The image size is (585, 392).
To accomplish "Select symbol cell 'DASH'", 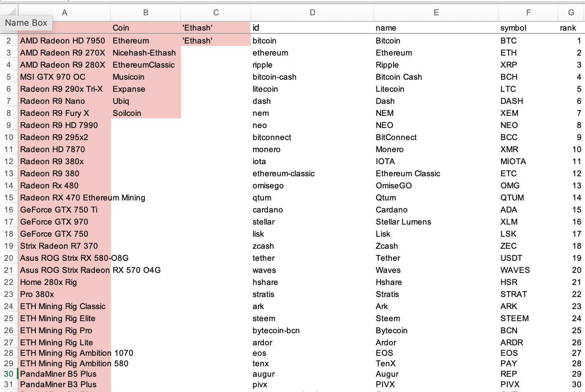I will [528, 101].
